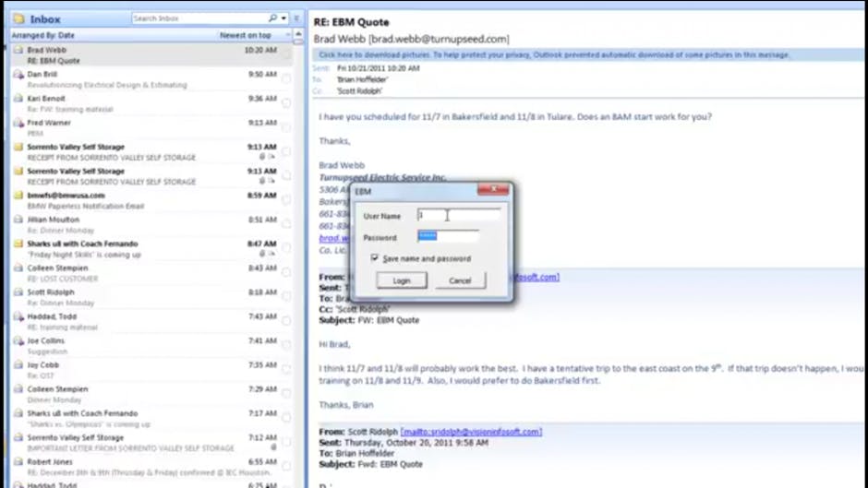
Task: Click envelope icon of Joy Cobb email
Action: point(18,365)
